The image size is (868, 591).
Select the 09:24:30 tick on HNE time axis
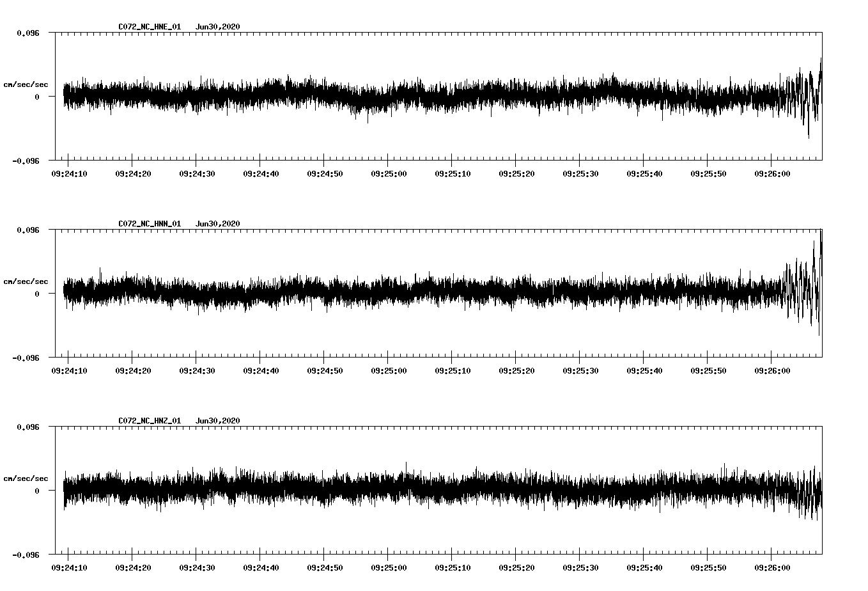point(196,173)
